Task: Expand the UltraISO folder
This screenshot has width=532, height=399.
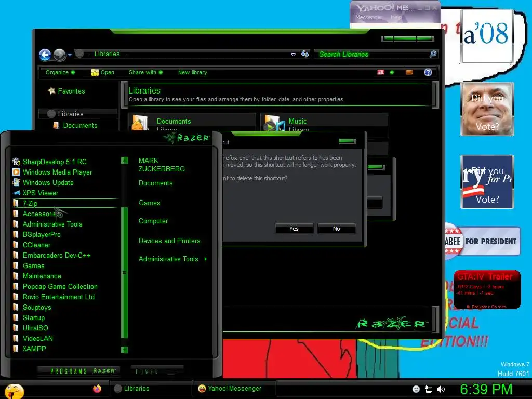Action: (31, 328)
